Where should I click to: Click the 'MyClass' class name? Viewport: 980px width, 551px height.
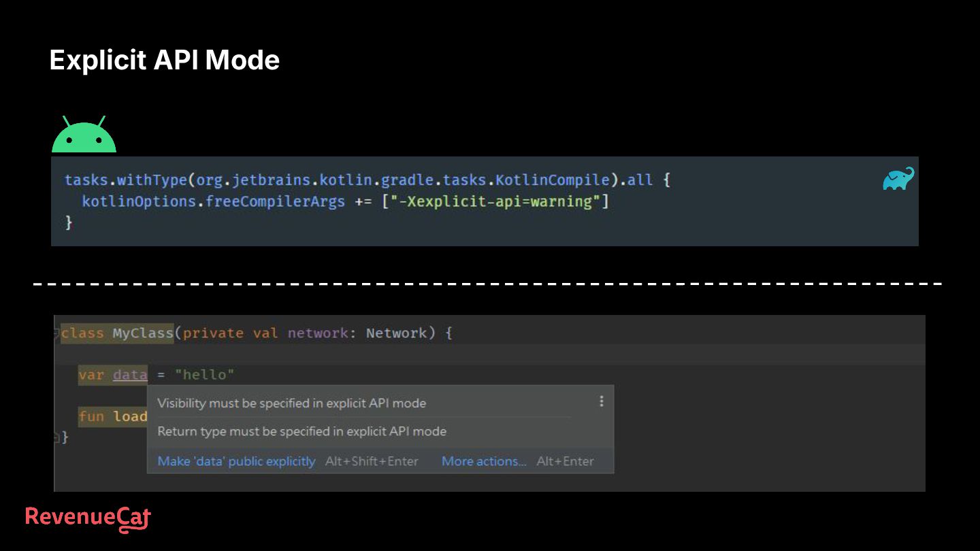(x=143, y=333)
